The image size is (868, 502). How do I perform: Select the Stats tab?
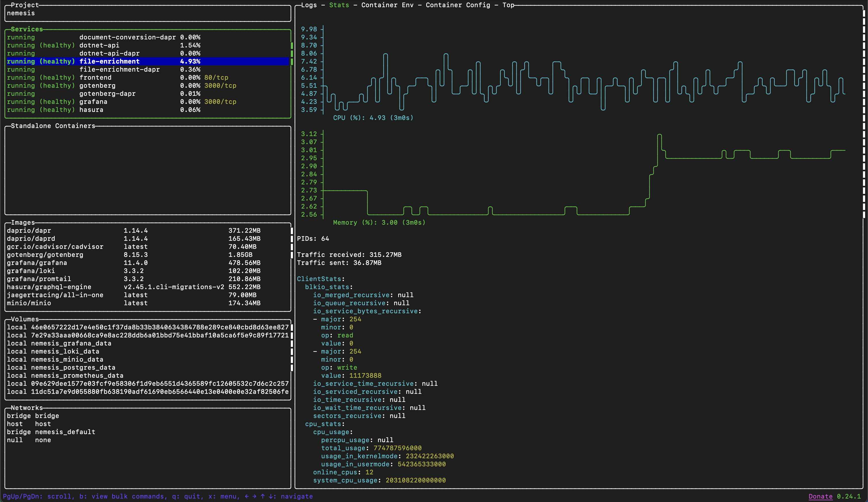tap(339, 5)
